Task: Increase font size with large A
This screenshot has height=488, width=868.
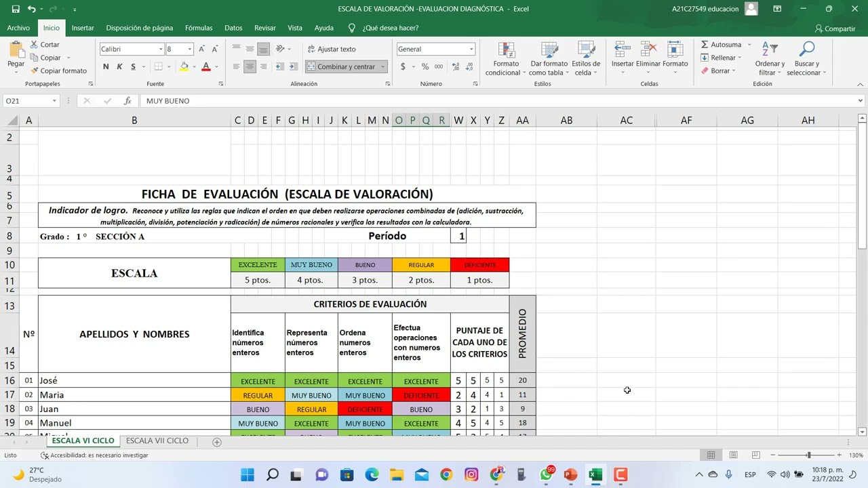Action: (x=201, y=49)
